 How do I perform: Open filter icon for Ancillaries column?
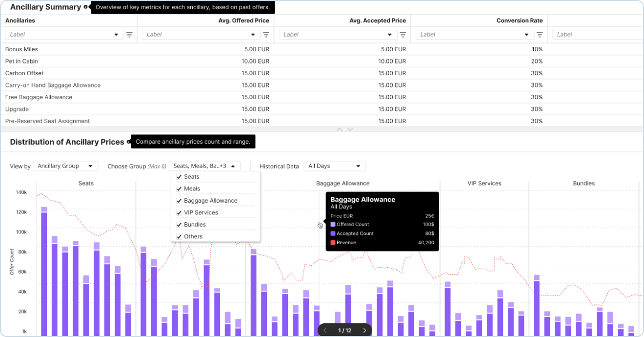coord(129,35)
